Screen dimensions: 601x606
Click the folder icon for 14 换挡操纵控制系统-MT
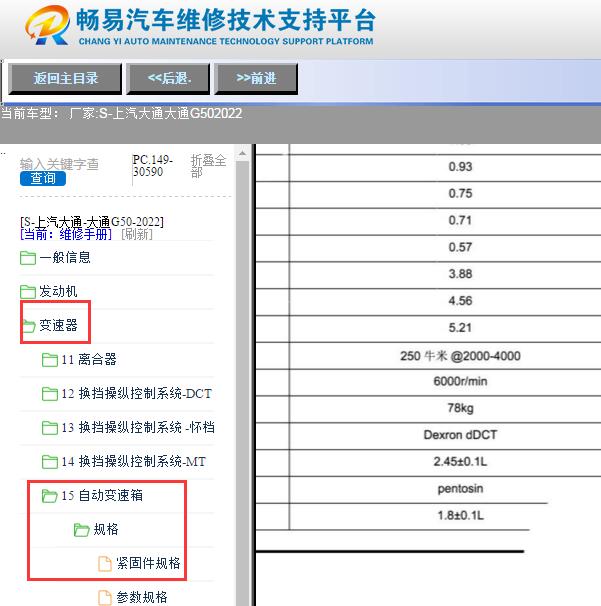tap(50, 462)
